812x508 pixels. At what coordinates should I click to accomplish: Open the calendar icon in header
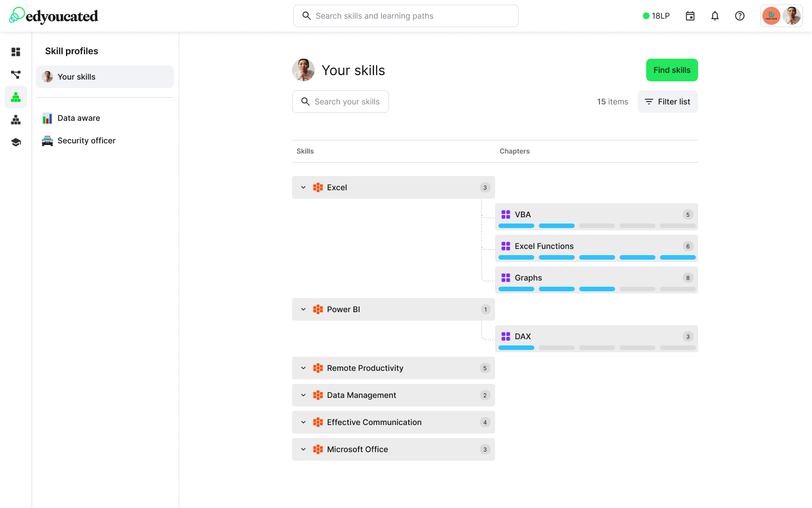pyautogui.click(x=690, y=16)
